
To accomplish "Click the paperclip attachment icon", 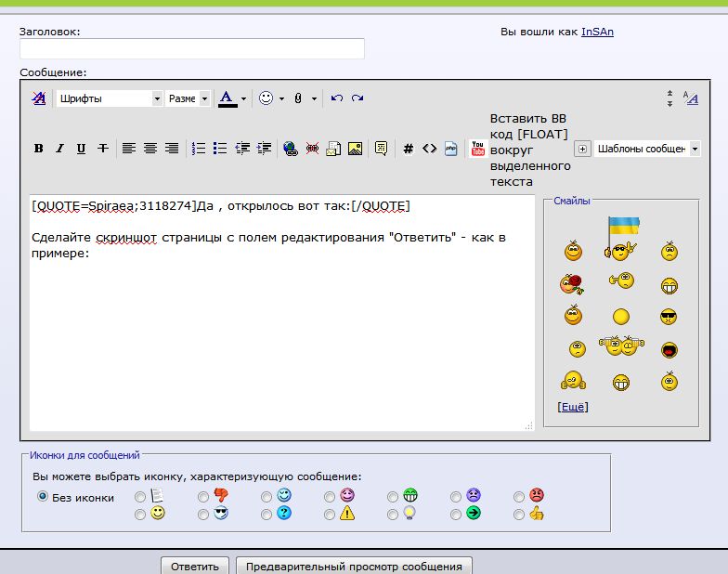I will tap(298, 98).
